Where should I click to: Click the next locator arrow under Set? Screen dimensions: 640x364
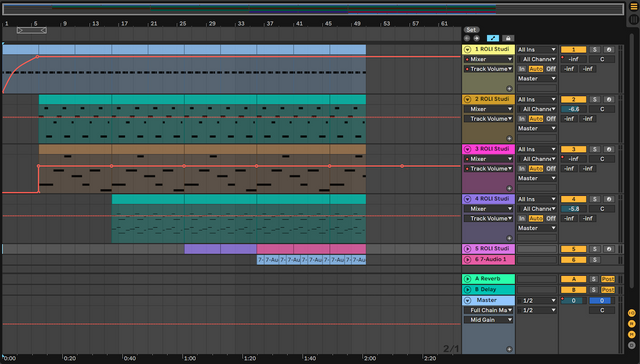pyautogui.click(x=476, y=38)
